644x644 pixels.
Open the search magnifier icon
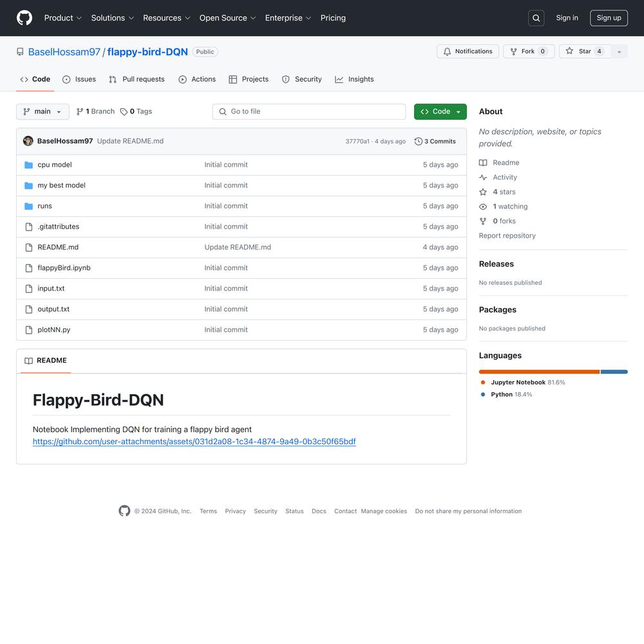tap(536, 18)
